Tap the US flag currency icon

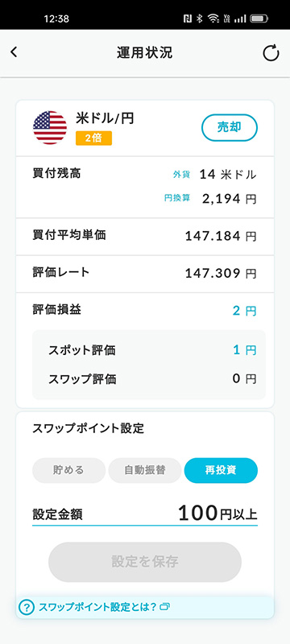(50, 127)
